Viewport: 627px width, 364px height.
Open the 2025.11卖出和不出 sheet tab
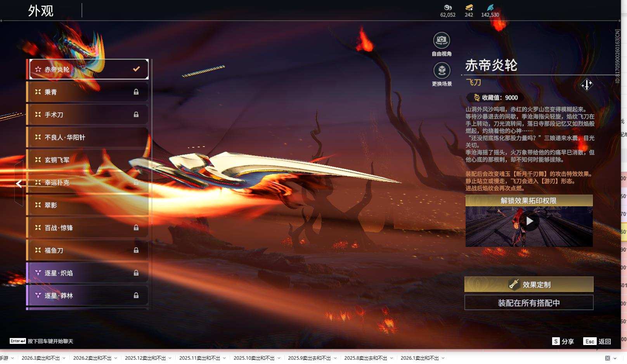200,358
